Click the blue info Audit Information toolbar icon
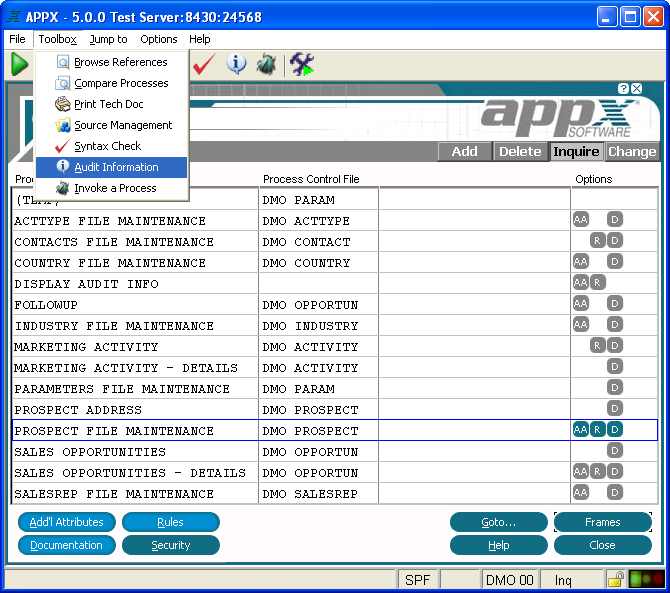 tap(236, 64)
